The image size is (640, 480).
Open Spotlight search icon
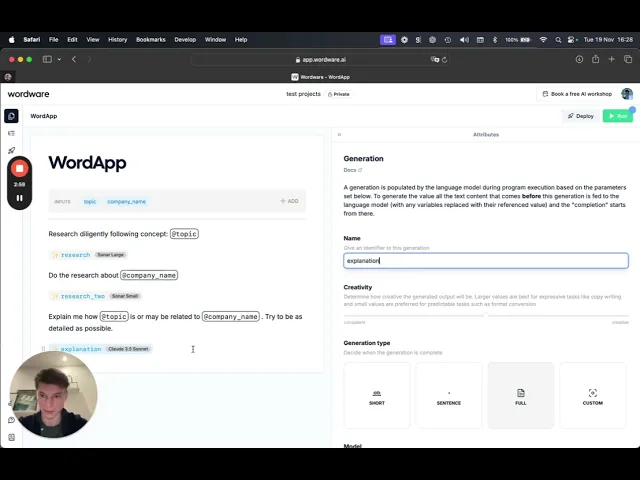tap(558, 40)
